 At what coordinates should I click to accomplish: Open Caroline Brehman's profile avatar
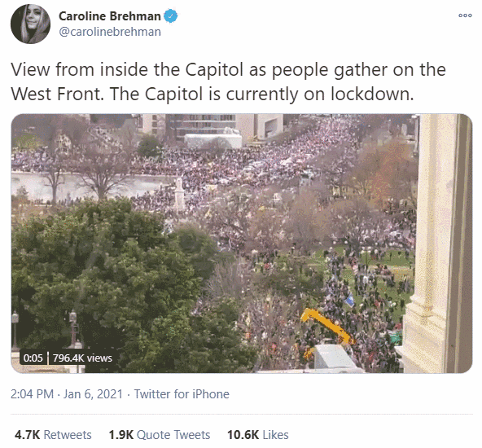pos(30,24)
